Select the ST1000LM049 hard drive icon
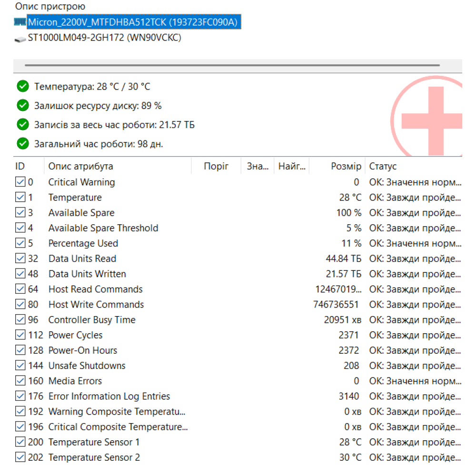This screenshot has width=476, height=476. click(x=20, y=39)
